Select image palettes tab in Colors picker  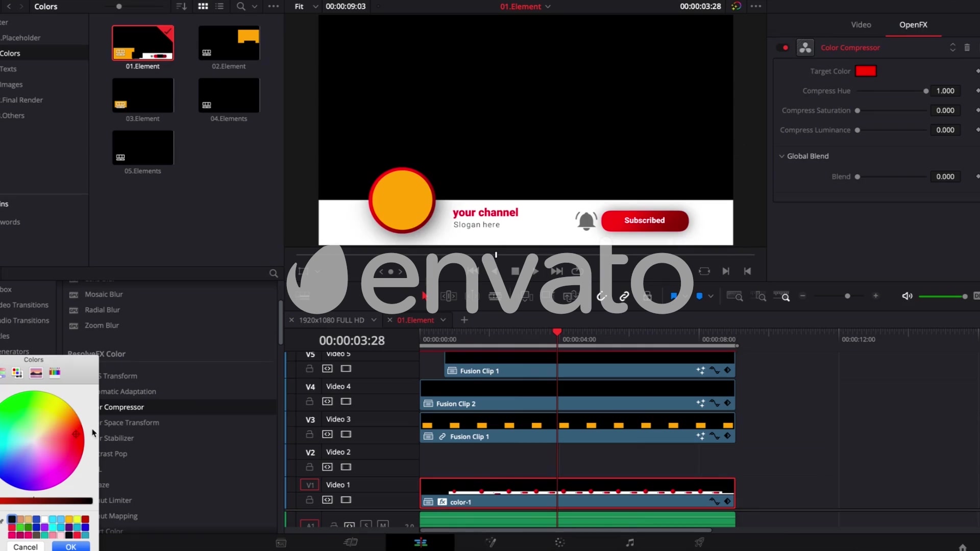pos(36,373)
